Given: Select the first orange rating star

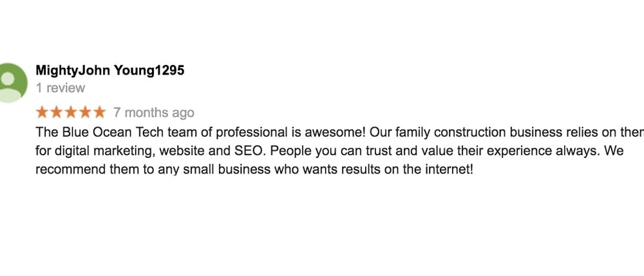Looking at the screenshot, I should point(42,112).
